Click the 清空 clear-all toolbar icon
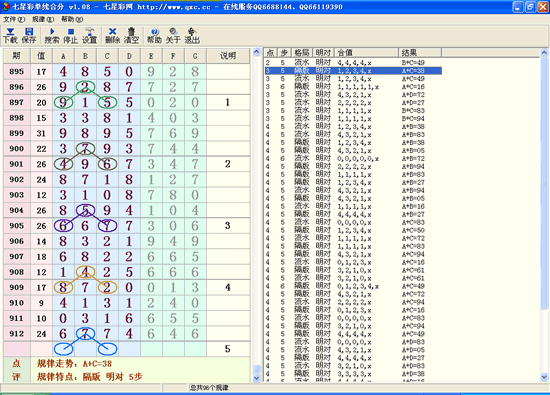The width and height of the screenshot is (550, 395). (131, 36)
